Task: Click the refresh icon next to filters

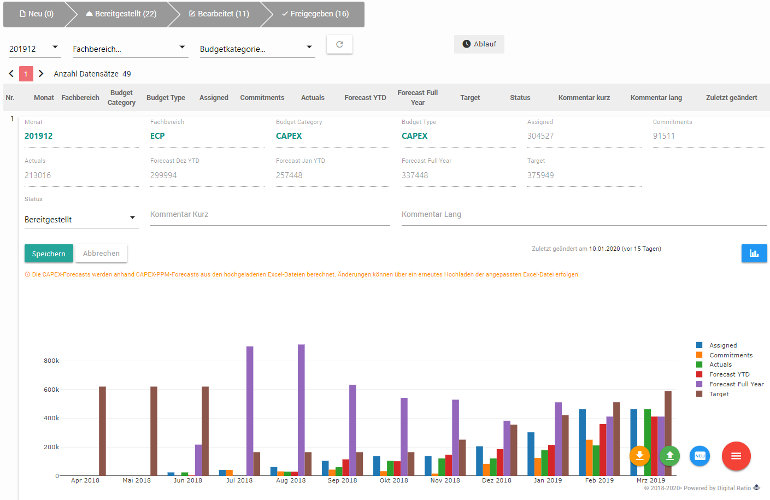Action: click(340, 45)
